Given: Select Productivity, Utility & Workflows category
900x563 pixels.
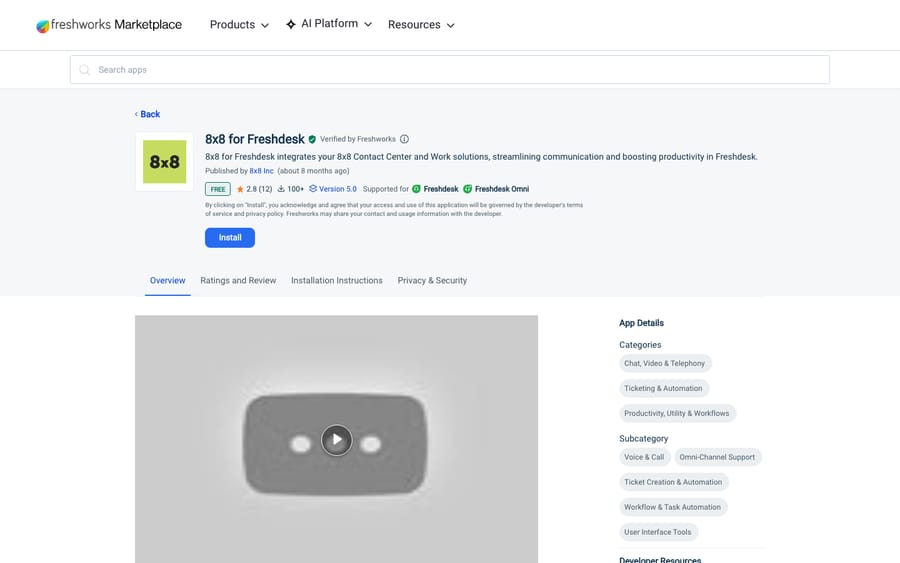Looking at the screenshot, I should (677, 413).
